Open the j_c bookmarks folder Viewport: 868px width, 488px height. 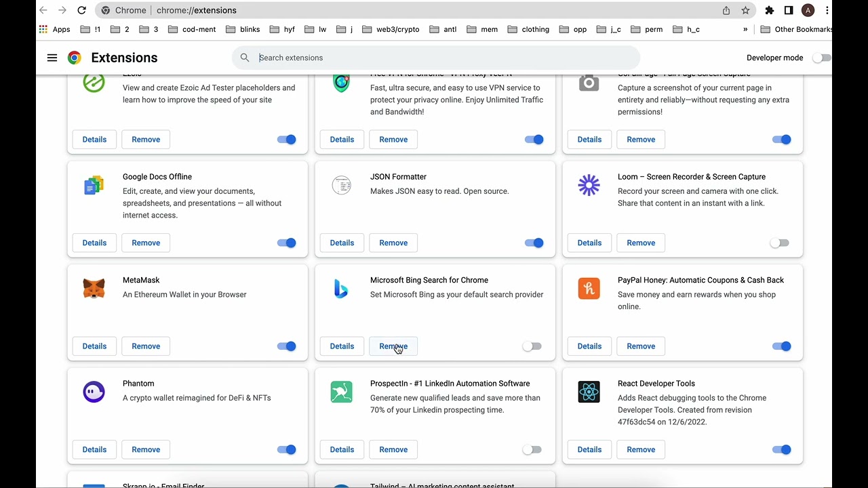pos(609,29)
